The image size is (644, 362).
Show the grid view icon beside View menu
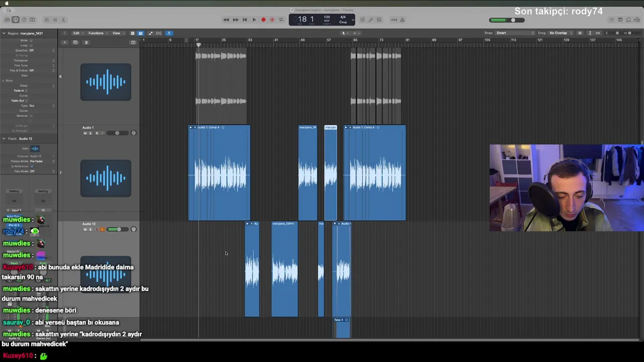tap(132, 33)
